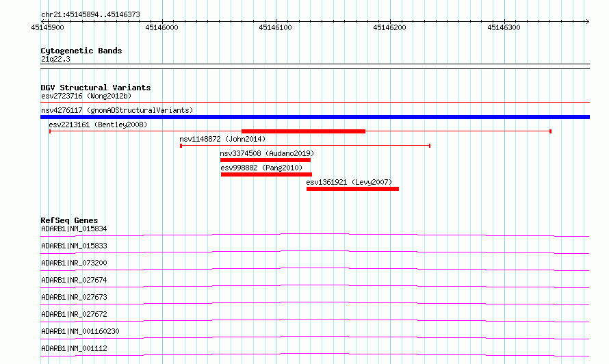This screenshot has width=609, height=364.
Task: Click the nsv1148872 thin red span line
Action: point(305,146)
